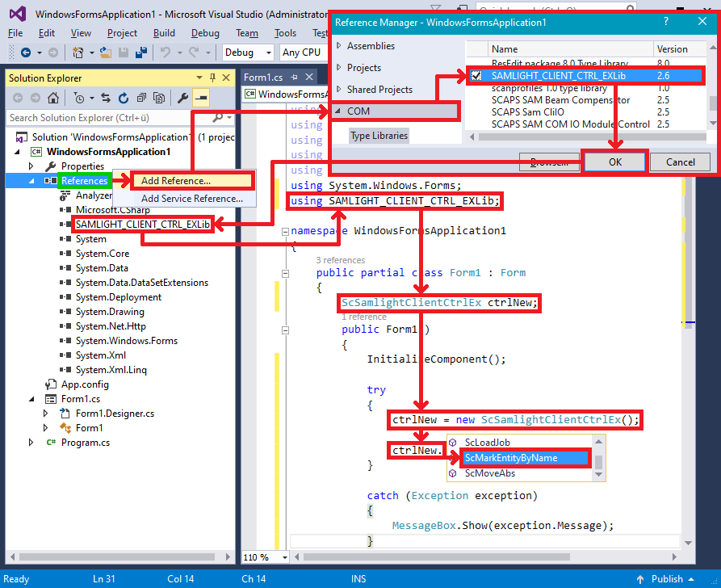Click the Redo toolbar icon
The height and width of the screenshot is (588, 721).
coord(194,53)
